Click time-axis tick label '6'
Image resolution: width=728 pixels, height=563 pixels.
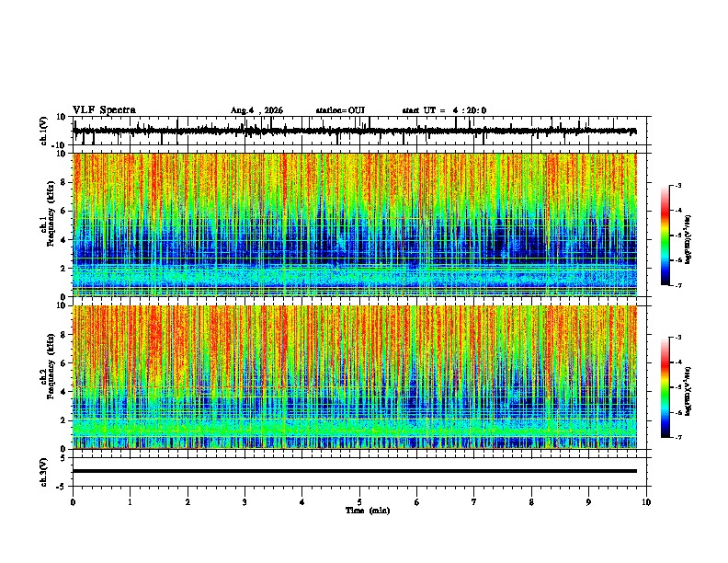point(417,502)
